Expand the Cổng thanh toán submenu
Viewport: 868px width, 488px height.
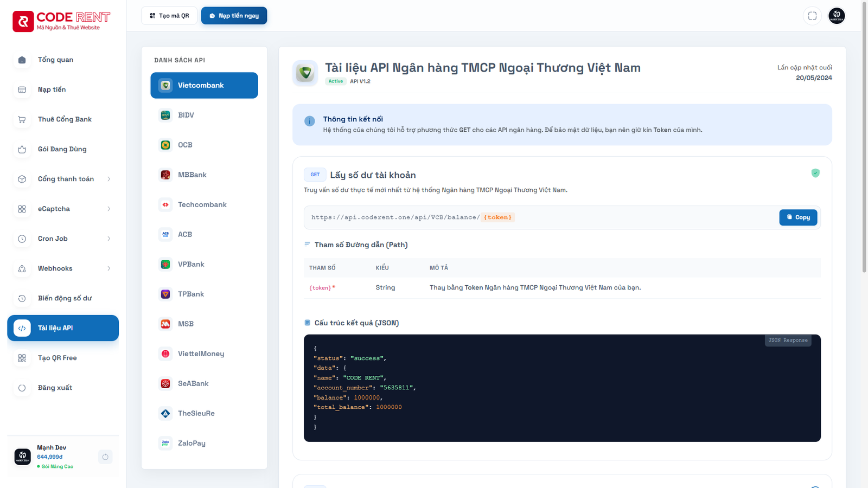[108, 179]
